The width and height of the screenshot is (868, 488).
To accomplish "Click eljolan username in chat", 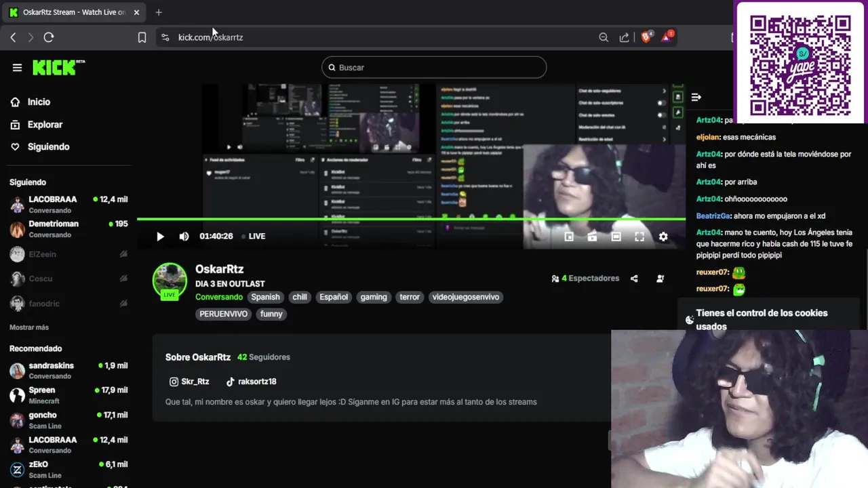I will 708,137.
